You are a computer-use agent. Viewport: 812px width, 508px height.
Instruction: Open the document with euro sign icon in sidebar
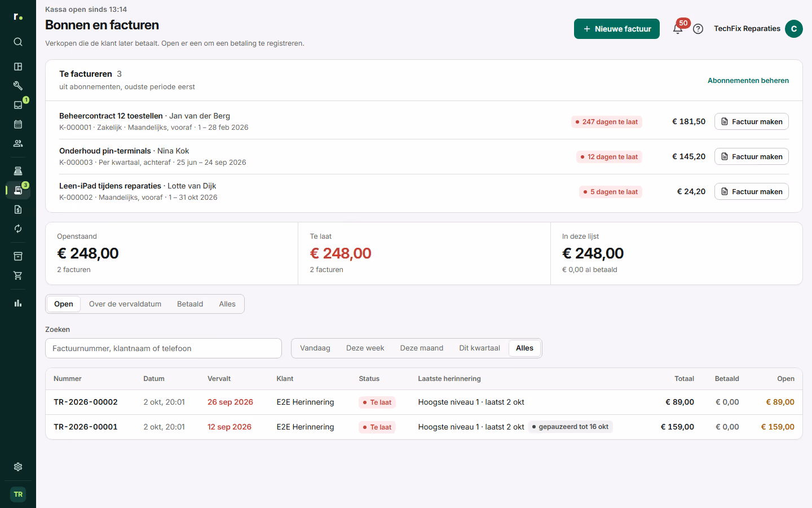[18, 209]
